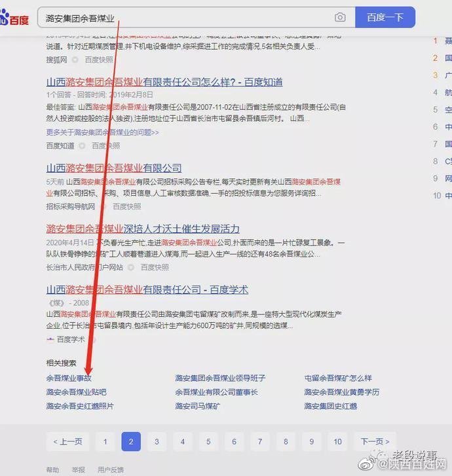This screenshot has height=476, width=452.
Task: Click the 百度一下 search button
Action: click(x=385, y=17)
